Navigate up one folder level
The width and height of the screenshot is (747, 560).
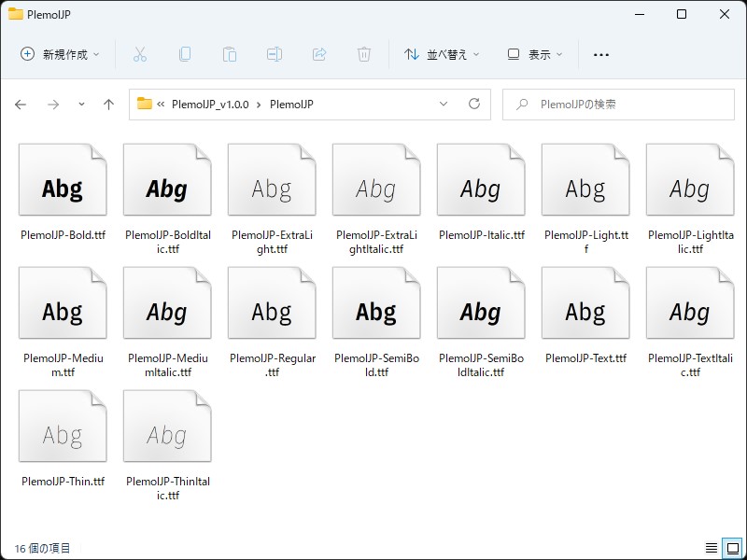(x=107, y=105)
